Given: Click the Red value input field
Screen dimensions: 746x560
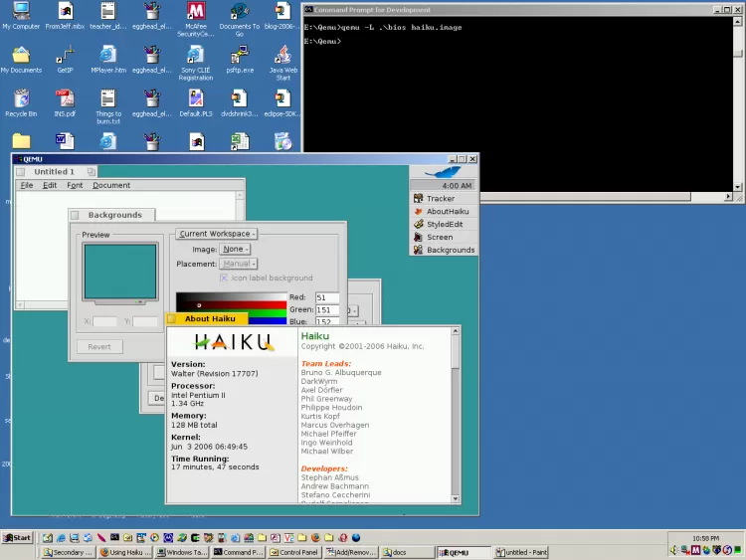Looking at the screenshot, I should (x=326, y=297).
